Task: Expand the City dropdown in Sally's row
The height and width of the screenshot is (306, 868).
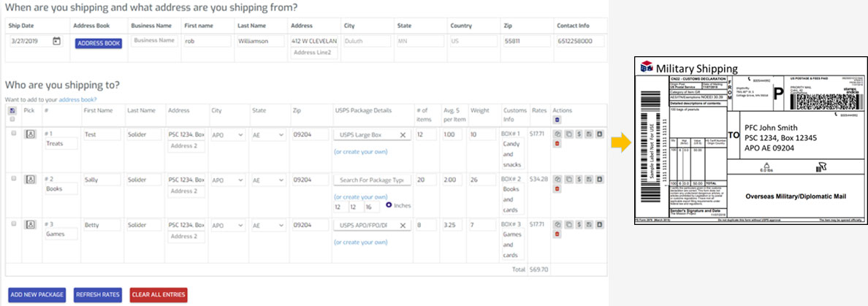Action: tap(226, 180)
